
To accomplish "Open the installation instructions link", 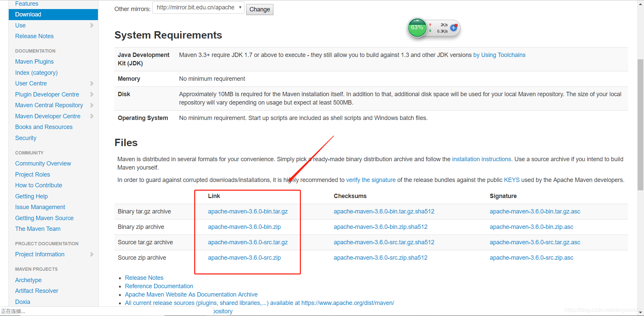I will tap(481, 159).
